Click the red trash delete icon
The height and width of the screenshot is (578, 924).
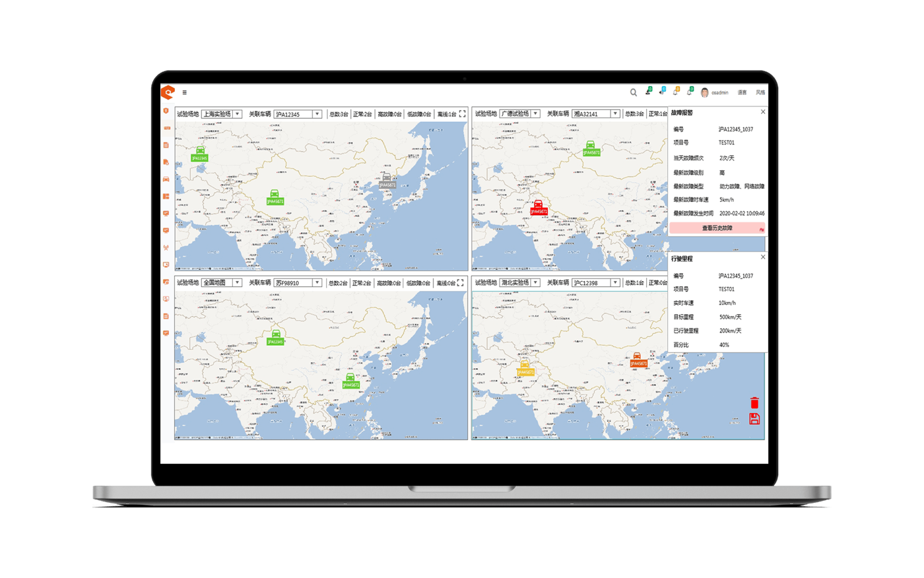tap(754, 403)
